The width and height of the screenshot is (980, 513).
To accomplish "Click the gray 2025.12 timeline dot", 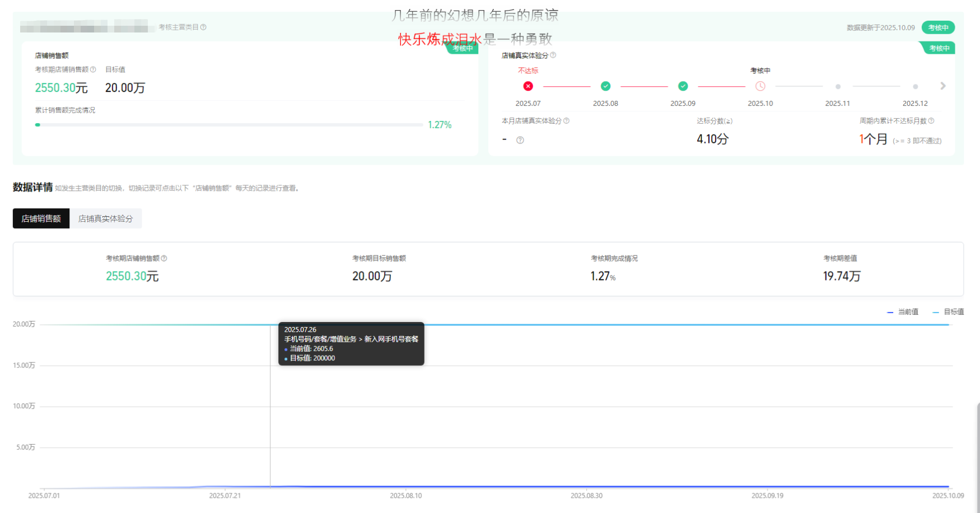I will click(915, 87).
